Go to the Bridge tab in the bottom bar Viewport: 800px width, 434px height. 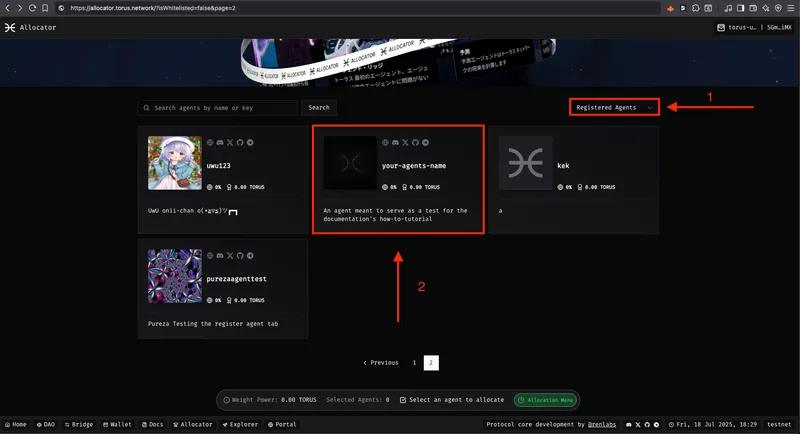click(77, 424)
